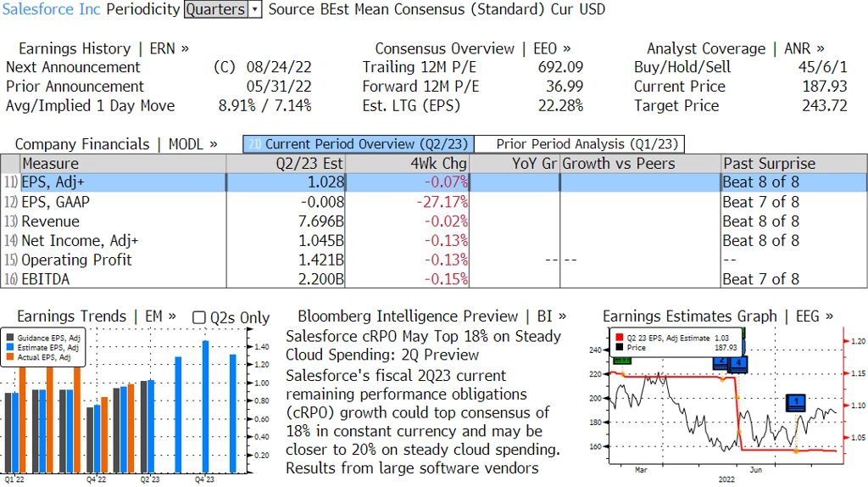
Task: Open Consensus Overview EEO link
Action: point(473,48)
